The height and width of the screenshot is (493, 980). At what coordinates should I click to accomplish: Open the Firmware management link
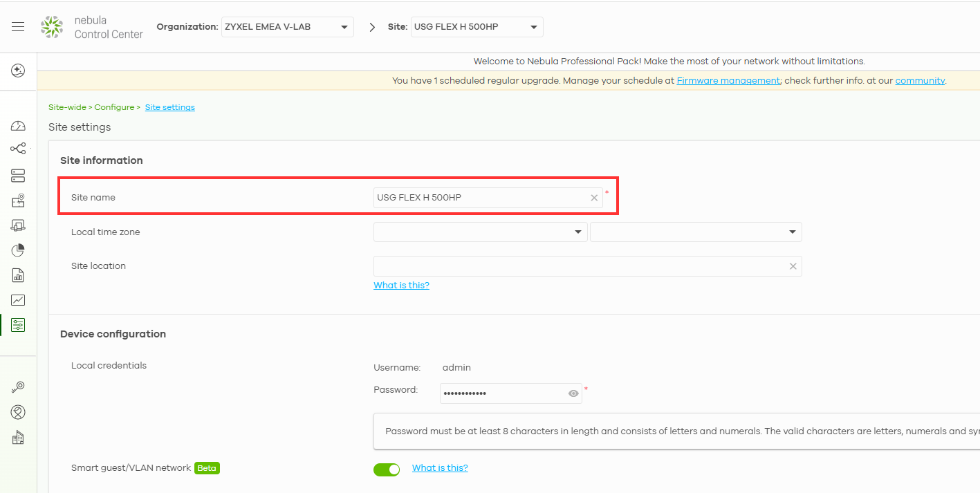click(x=728, y=80)
